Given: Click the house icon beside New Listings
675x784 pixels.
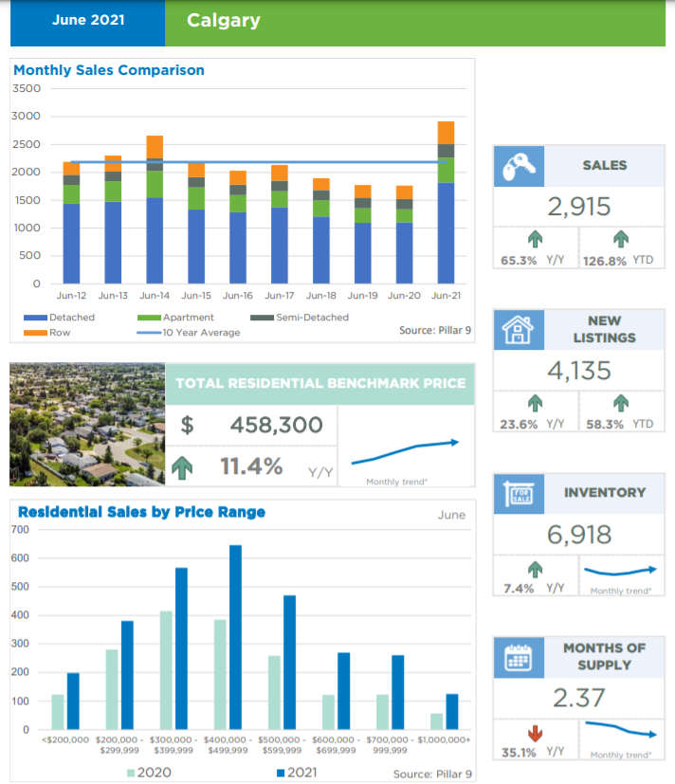Looking at the screenshot, I should tap(519, 329).
